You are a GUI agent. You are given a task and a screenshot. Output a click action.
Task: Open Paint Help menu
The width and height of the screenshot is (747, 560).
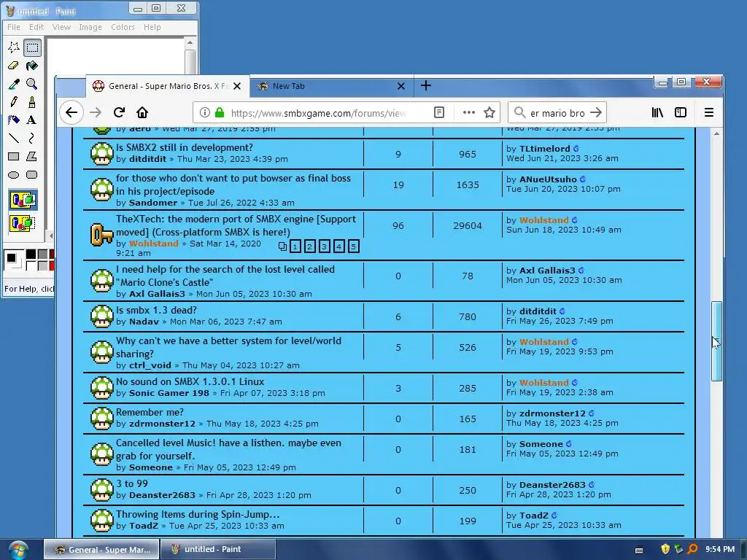click(152, 27)
